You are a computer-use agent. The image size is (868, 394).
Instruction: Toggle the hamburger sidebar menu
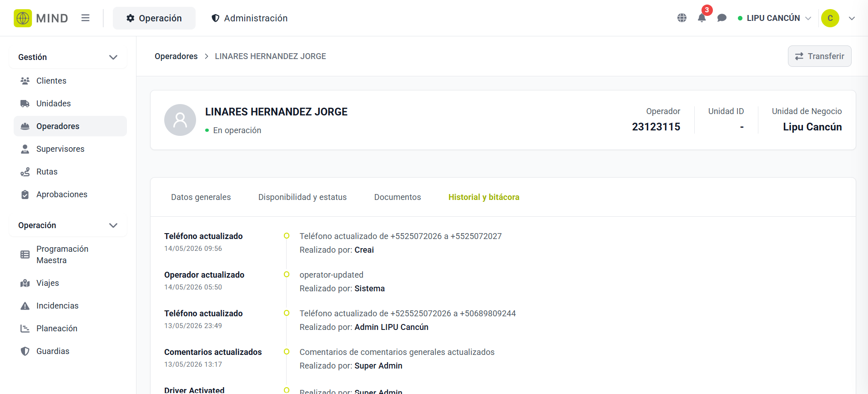86,18
